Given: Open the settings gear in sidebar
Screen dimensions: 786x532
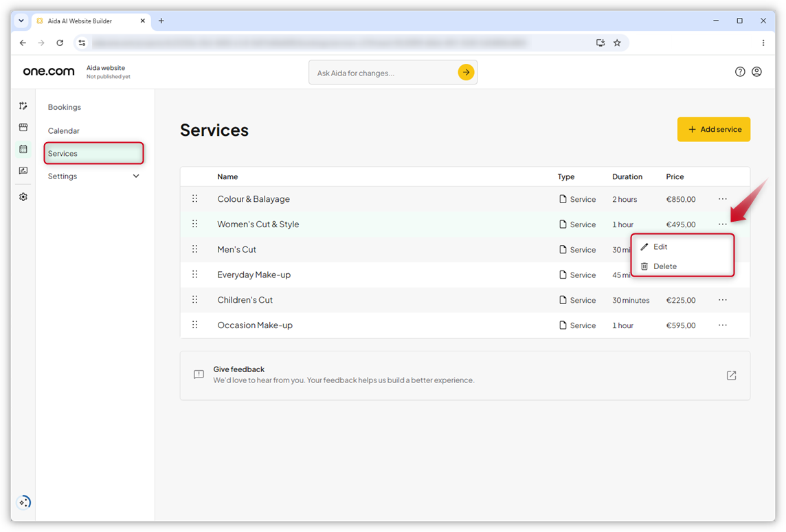Looking at the screenshot, I should (23, 197).
